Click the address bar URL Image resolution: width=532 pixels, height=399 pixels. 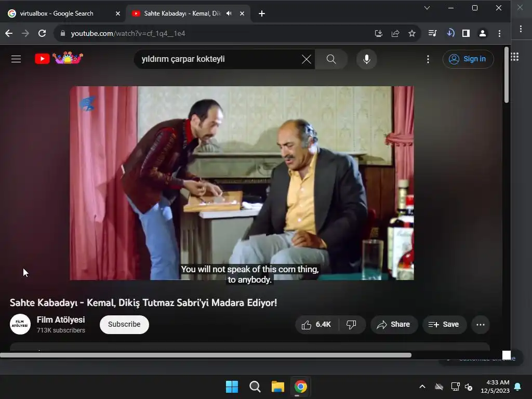tap(128, 33)
